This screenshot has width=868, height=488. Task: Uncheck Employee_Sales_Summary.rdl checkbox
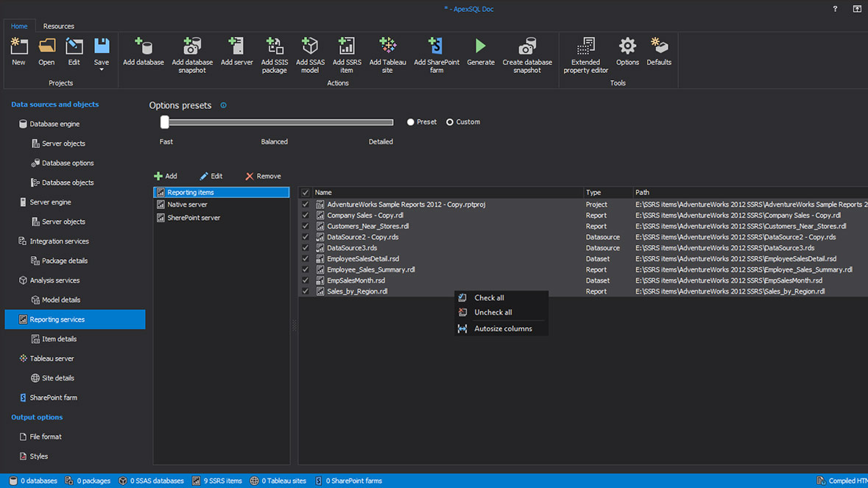coord(305,269)
